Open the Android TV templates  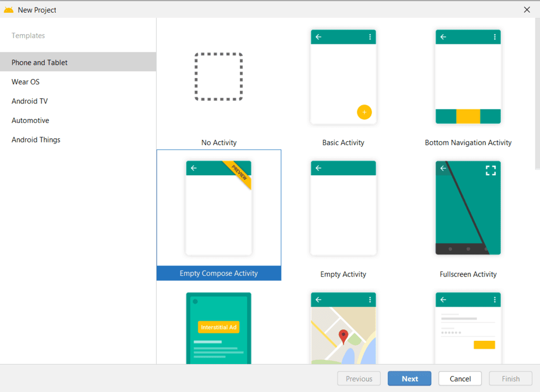(30, 101)
